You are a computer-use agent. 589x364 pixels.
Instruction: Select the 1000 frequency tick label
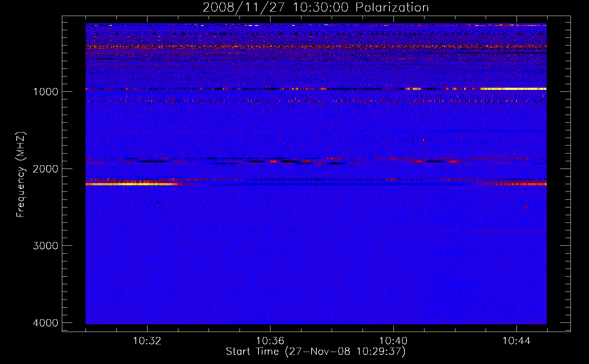(46, 92)
